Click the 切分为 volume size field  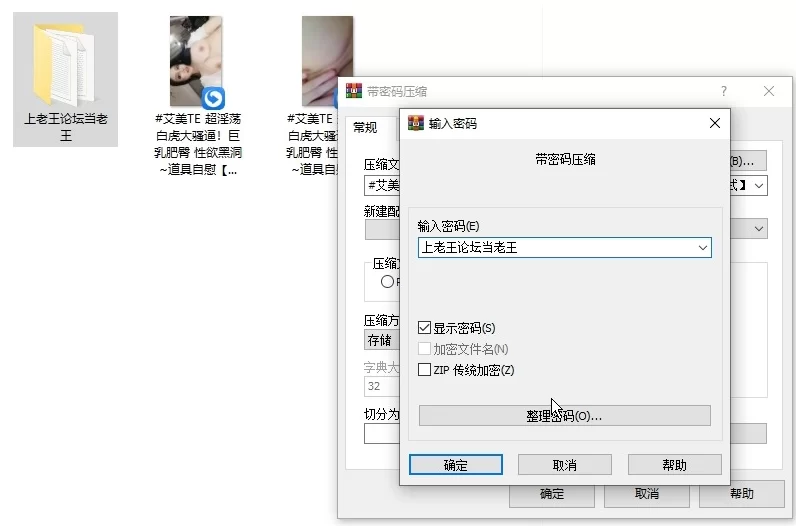pyautogui.click(x=382, y=434)
